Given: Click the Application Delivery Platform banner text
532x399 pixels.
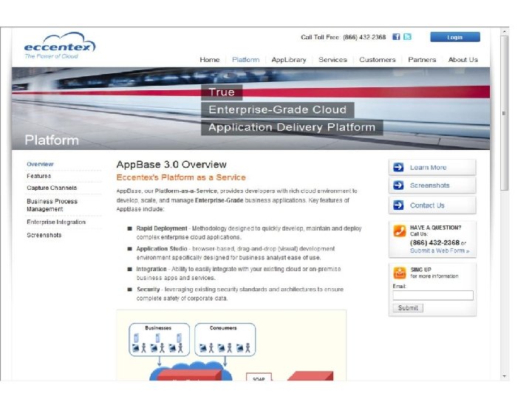Looking at the screenshot, I should click(x=292, y=127).
